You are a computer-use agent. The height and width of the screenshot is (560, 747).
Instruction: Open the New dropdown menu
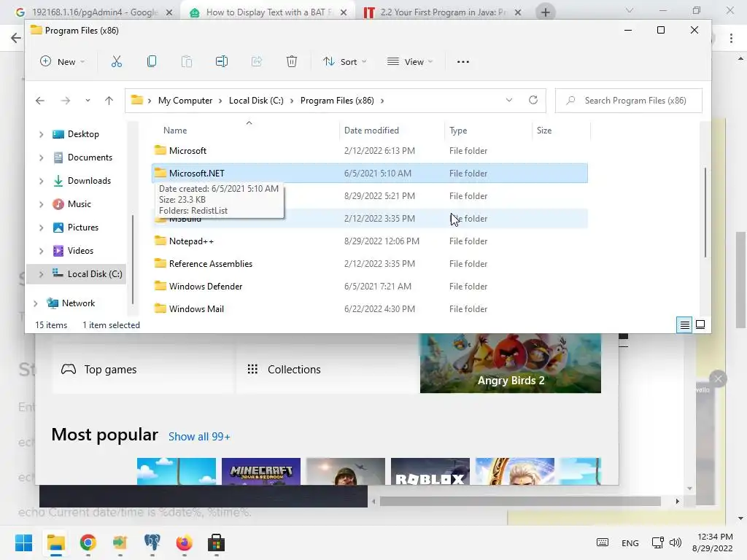pos(63,61)
